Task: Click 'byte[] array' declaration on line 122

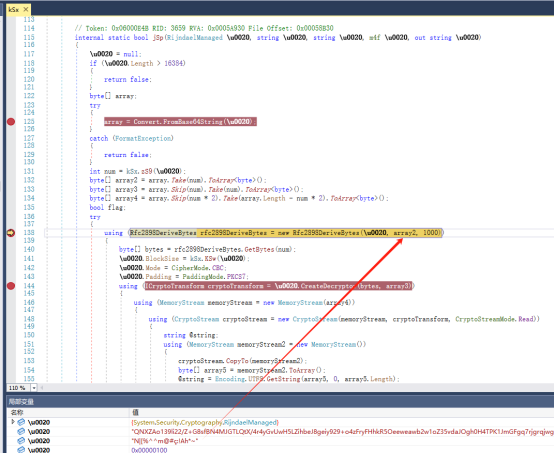Action: [112, 96]
